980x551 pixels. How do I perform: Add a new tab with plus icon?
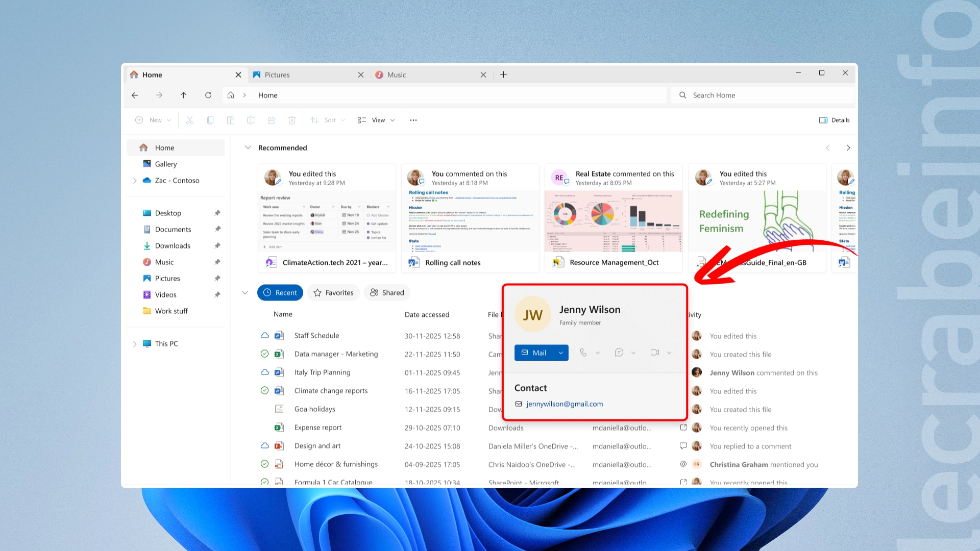click(503, 74)
